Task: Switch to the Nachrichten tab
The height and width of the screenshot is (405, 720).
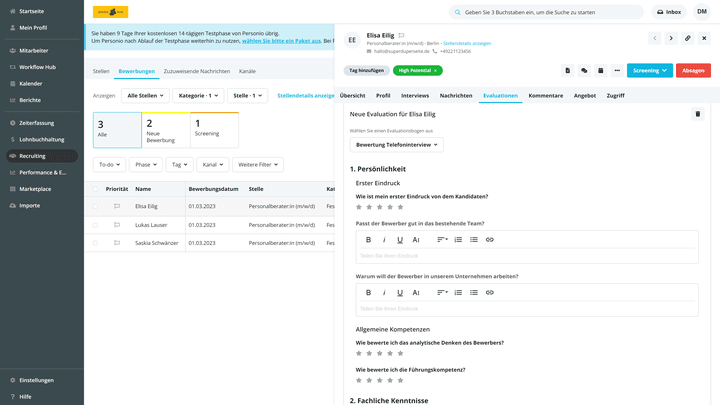Action: [x=456, y=96]
